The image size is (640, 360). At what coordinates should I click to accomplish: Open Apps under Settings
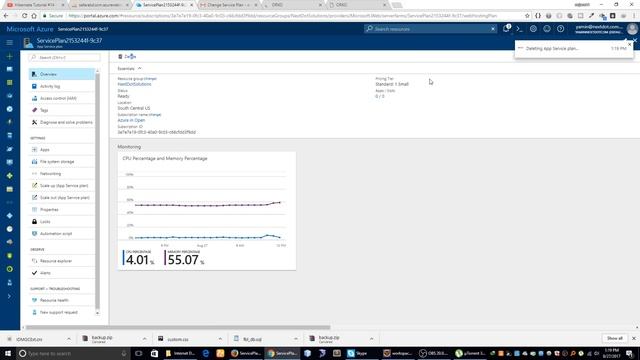click(x=62, y=150)
